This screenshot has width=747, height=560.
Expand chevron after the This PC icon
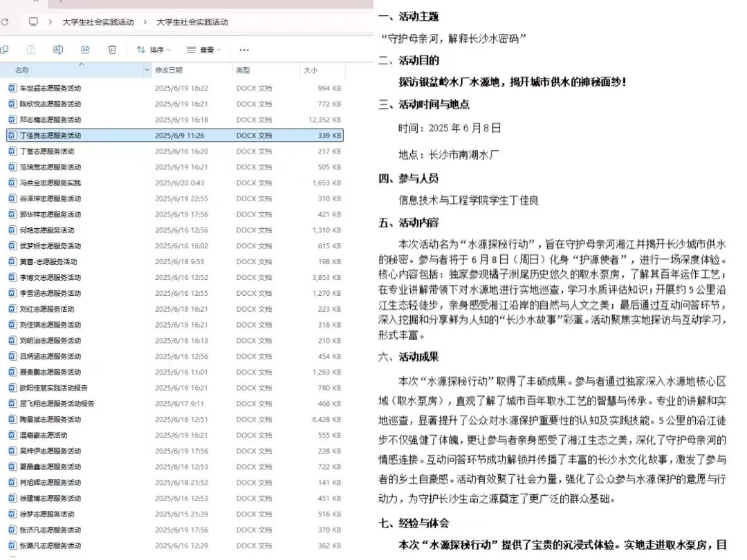(50, 22)
